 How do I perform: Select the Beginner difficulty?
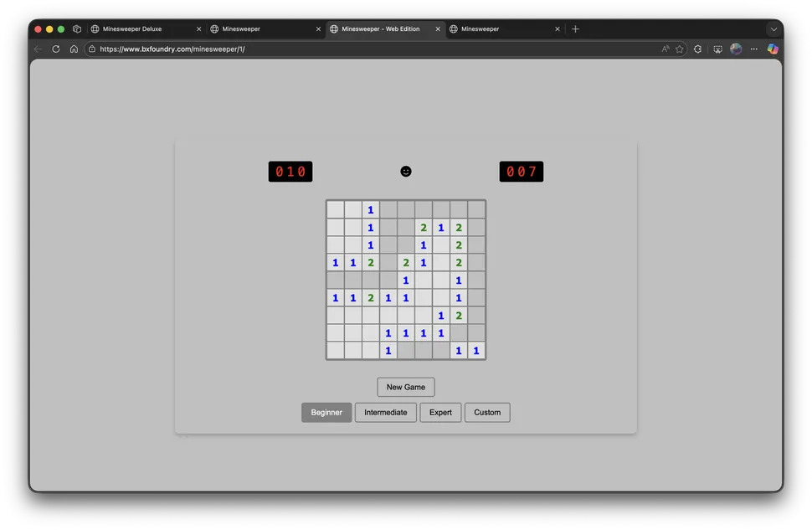[326, 413]
